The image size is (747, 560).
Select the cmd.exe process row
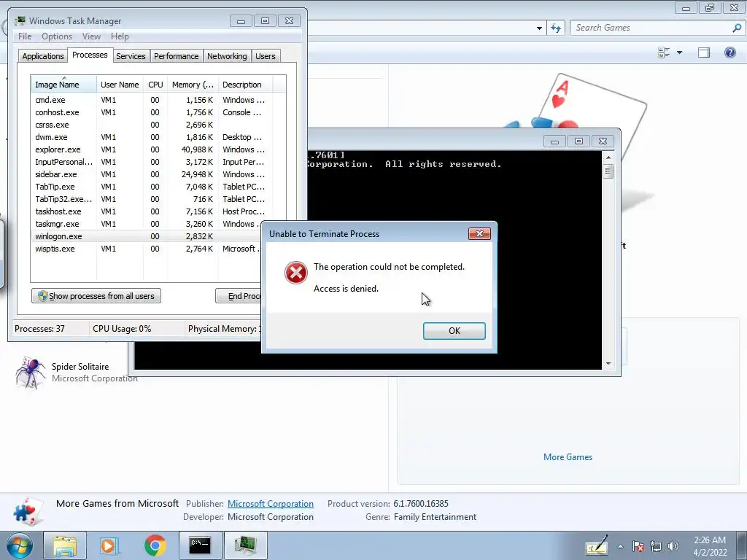(x=150, y=100)
